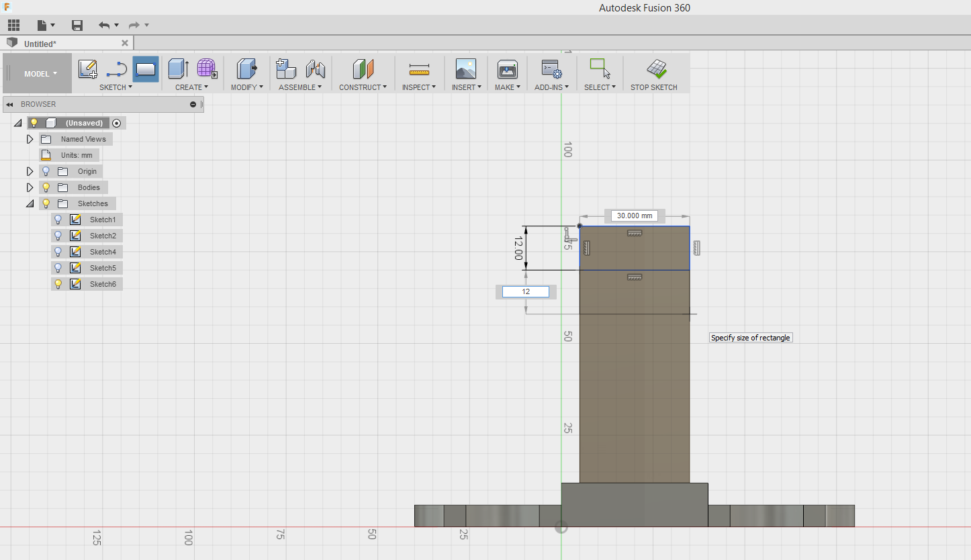Select the Extrude tool icon
The height and width of the screenshot is (560, 971).
click(x=179, y=68)
